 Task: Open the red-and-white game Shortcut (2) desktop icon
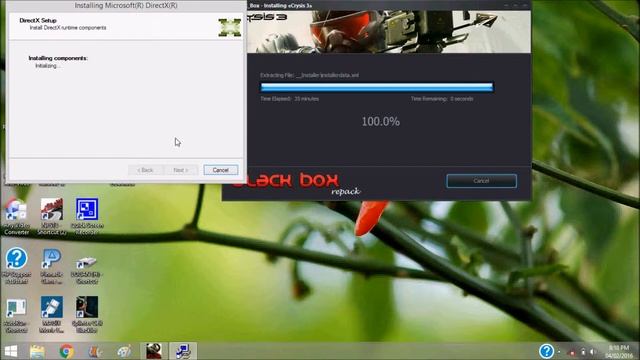(x=52, y=216)
